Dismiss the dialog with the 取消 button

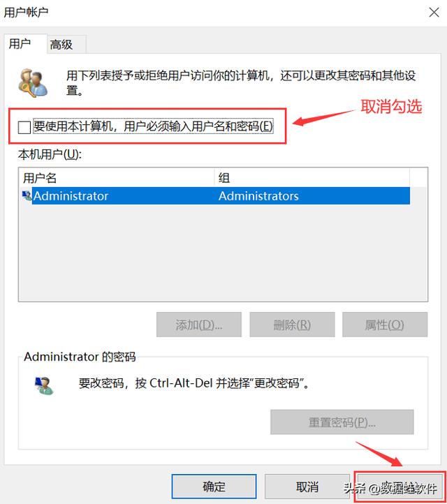pos(307,487)
